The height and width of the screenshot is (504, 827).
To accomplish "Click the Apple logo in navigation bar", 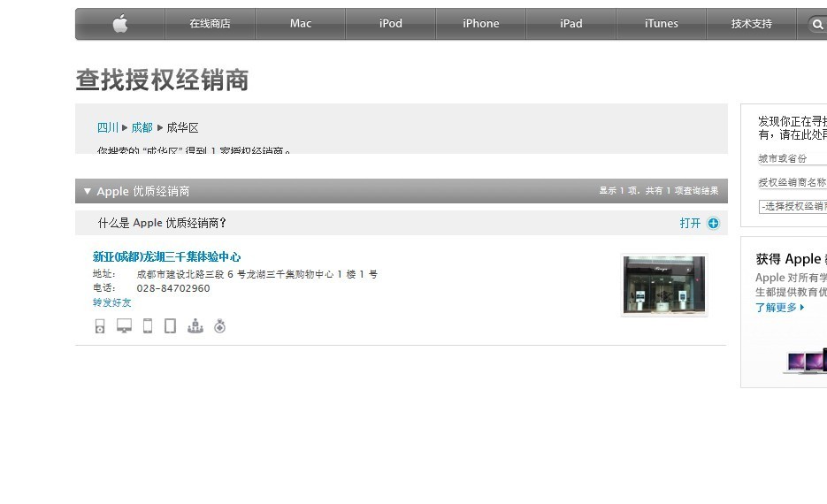I will [120, 24].
